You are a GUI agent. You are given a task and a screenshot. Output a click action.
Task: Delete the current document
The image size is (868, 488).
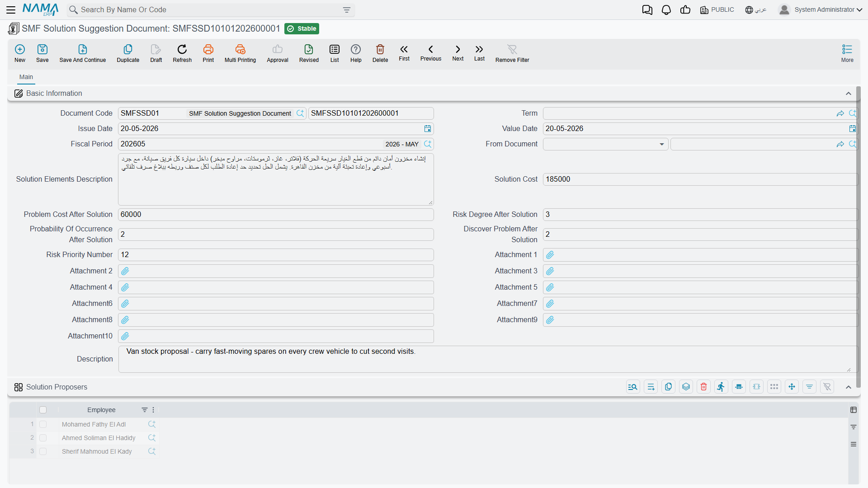(x=380, y=53)
